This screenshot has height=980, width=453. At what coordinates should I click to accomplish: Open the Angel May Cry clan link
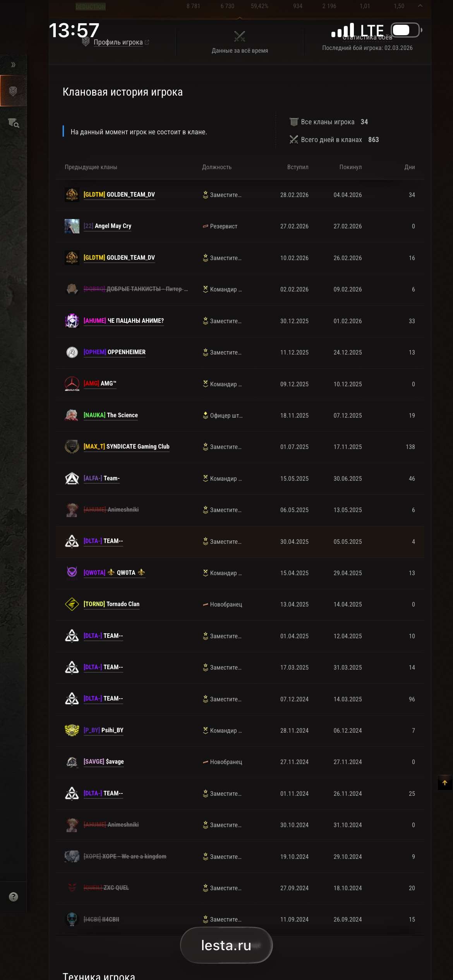tap(108, 226)
